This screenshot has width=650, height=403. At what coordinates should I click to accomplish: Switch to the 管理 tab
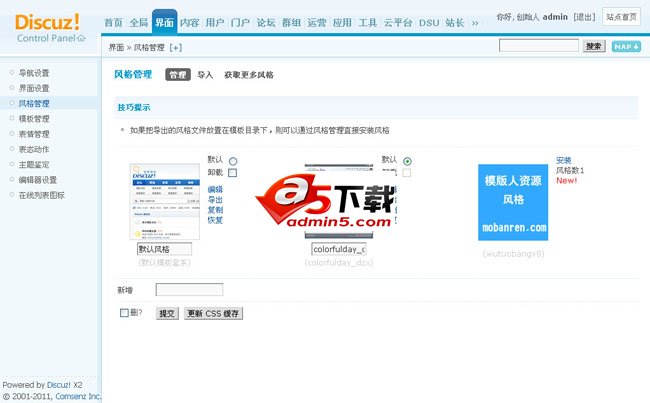178,75
